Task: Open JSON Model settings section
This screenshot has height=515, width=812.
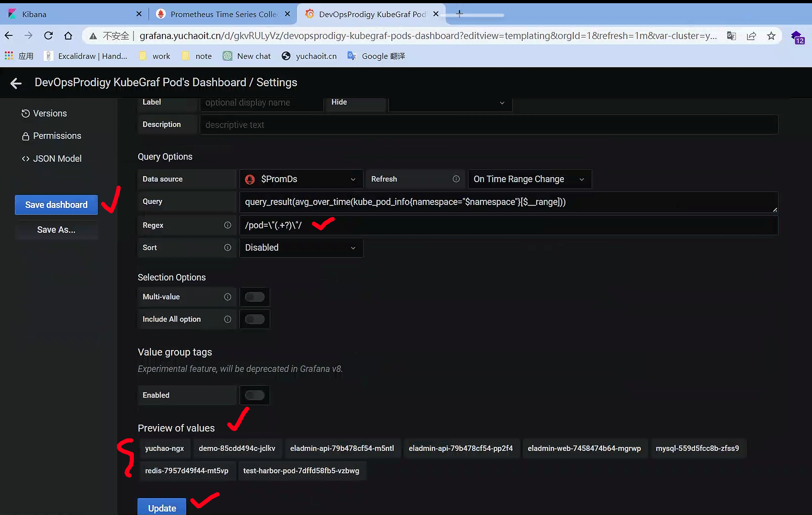Action: click(x=57, y=159)
